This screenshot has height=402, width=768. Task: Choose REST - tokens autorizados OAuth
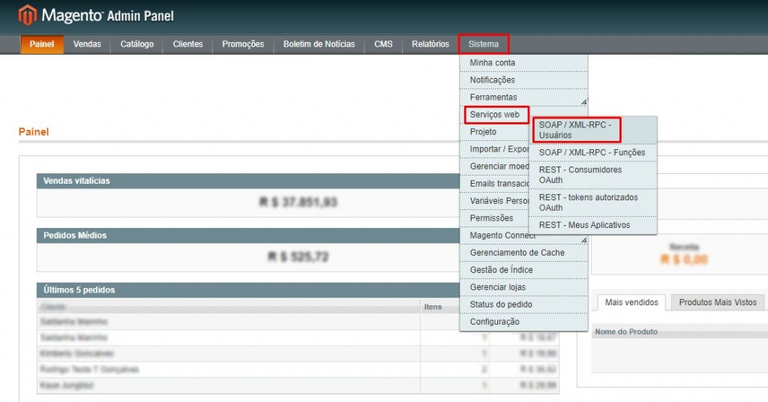(x=593, y=202)
